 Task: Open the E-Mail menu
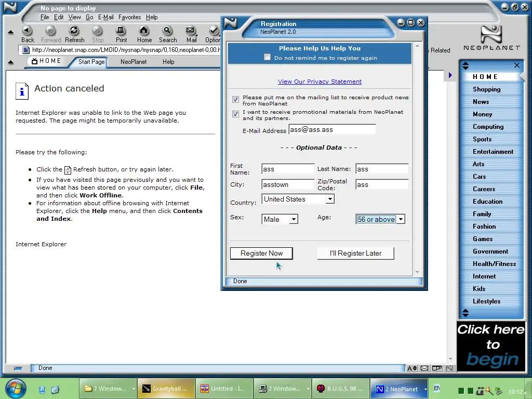tap(105, 17)
